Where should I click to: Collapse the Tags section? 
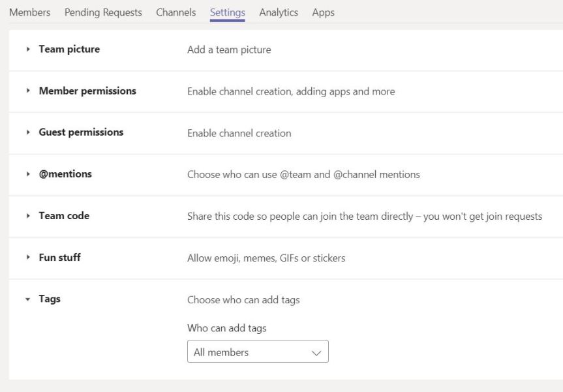27,300
